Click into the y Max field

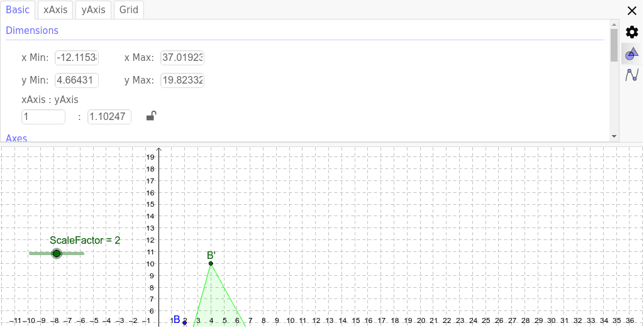click(182, 80)
